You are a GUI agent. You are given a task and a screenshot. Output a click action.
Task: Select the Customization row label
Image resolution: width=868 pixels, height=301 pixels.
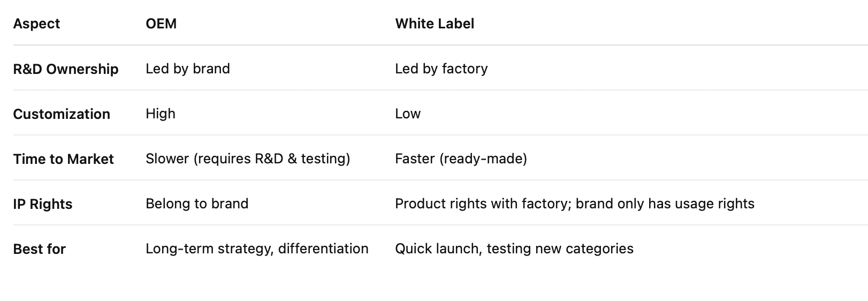pyautogui.click(x=62, y=114)
